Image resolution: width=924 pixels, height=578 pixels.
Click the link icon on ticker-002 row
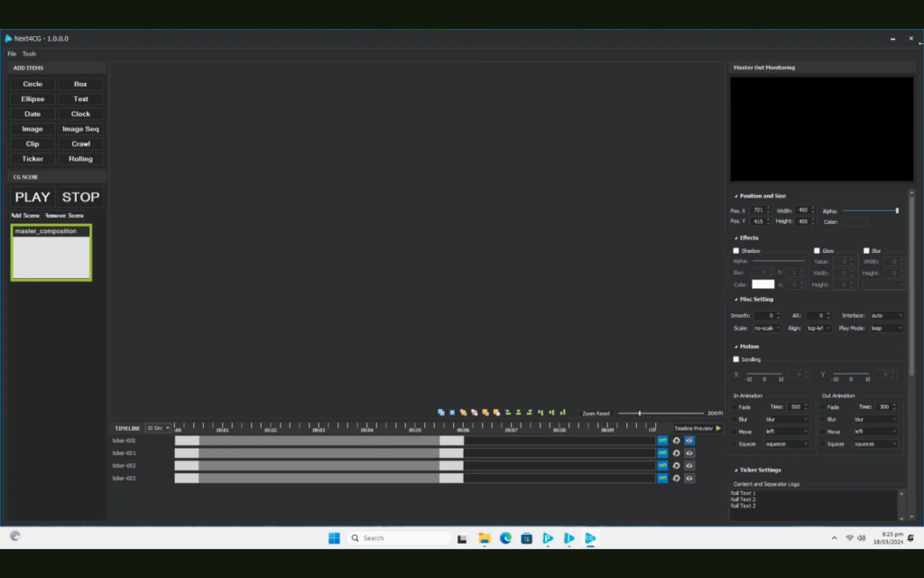(x=662, y=465)
